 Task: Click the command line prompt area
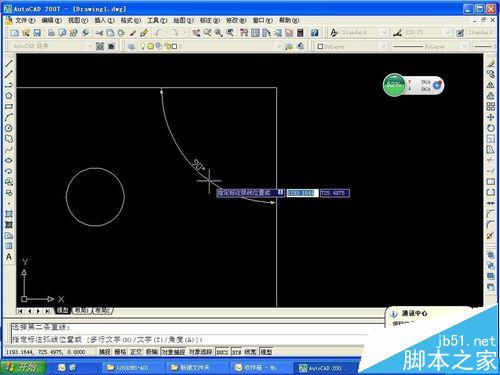[x=188, y=340]
